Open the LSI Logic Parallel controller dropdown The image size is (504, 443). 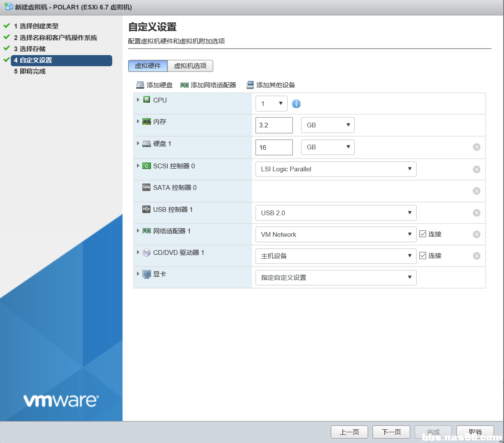click(x=336, y=169)
